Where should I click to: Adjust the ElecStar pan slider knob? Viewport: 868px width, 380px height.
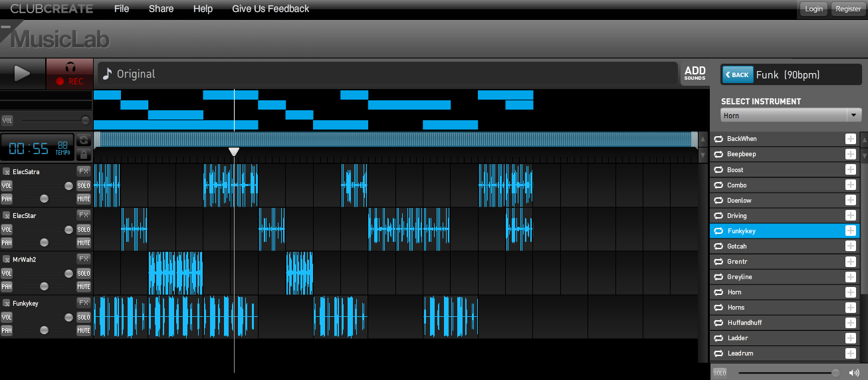click(x=44, y=242)
